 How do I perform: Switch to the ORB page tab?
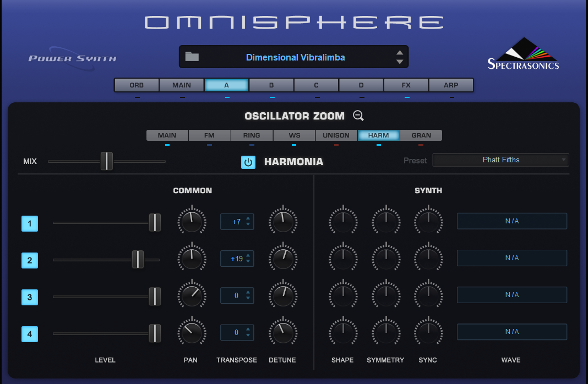[137, 85]
